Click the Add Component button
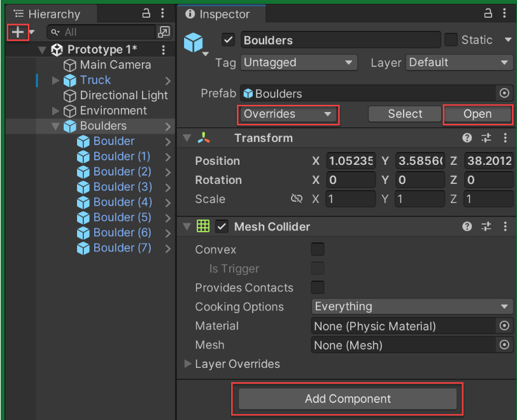517x420 pixels. click(348, 399)
